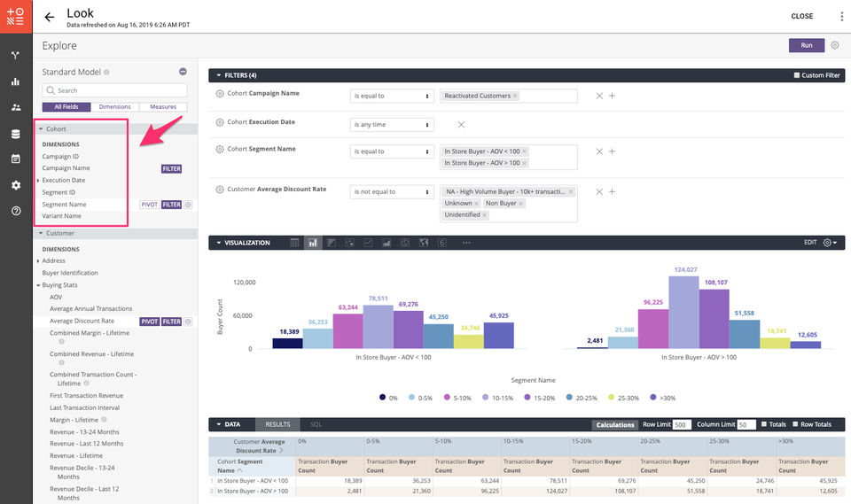
Task: Toggle FILTER on Campaign Name field
Action: 171,168
